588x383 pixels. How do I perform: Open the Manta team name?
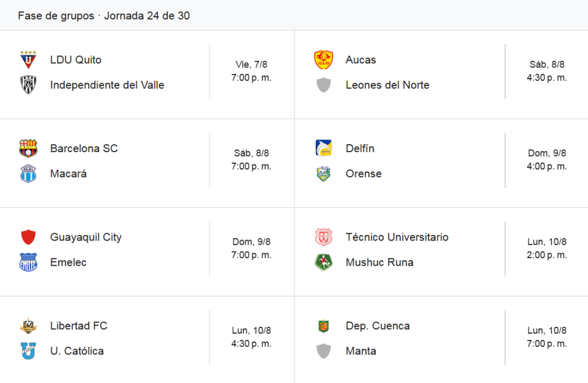pos(361,351)
